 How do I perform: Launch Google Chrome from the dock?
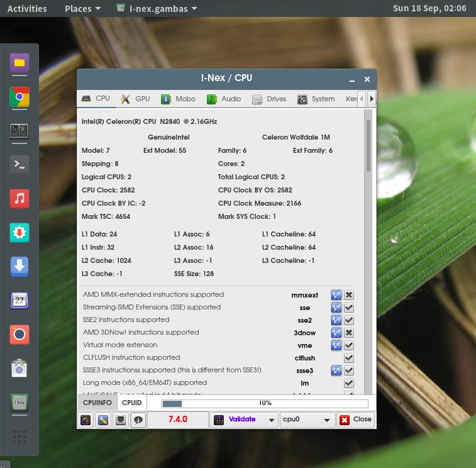click(19, 97)
